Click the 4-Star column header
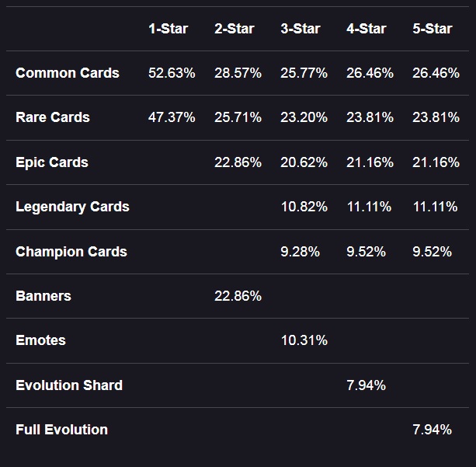The width and height of the screenshot is (476, 467). (366, 29)
